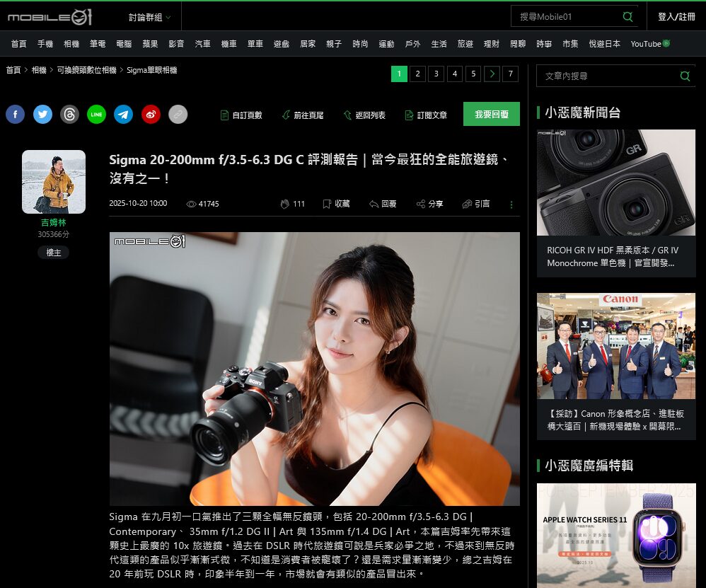Click the search magnifier in header
The height and width of the screenshot is (588, 706).
pos(627,16)
